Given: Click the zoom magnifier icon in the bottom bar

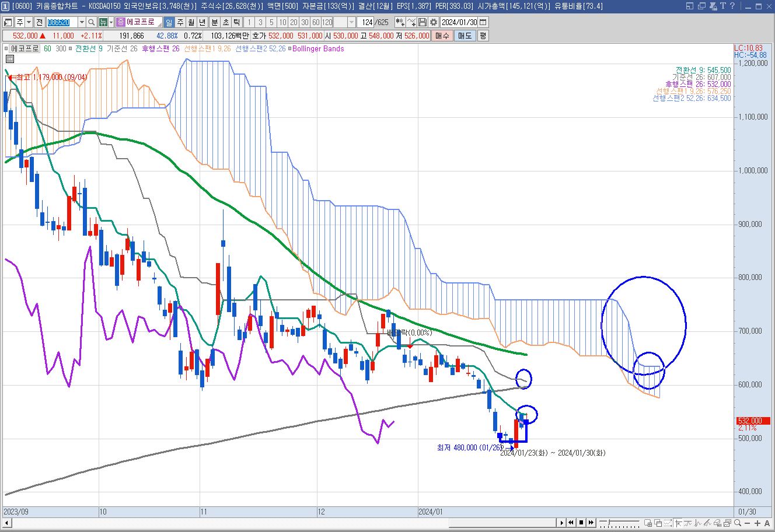Looking at the screenshot, I should click(738, 523).
